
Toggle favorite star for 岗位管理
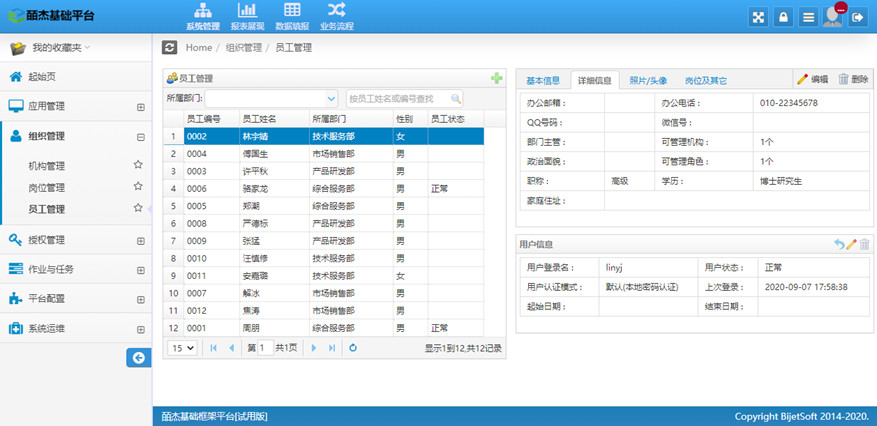tap(138, 187)
